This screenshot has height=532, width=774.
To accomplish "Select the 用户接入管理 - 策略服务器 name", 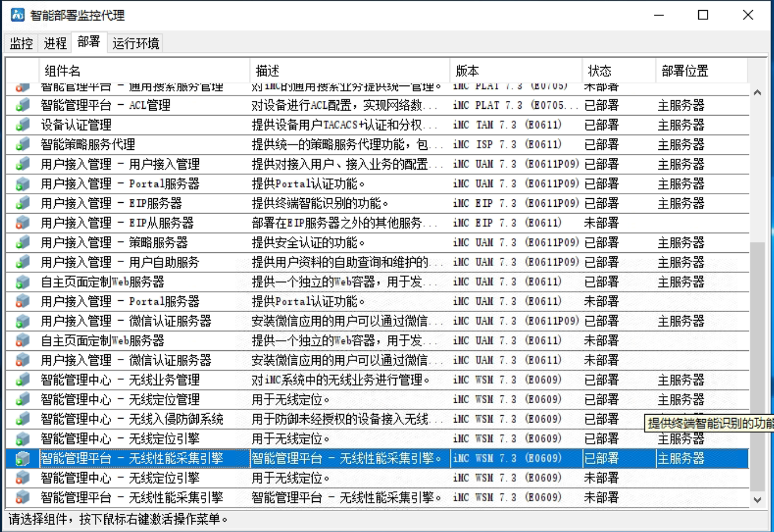I will 114,243.
